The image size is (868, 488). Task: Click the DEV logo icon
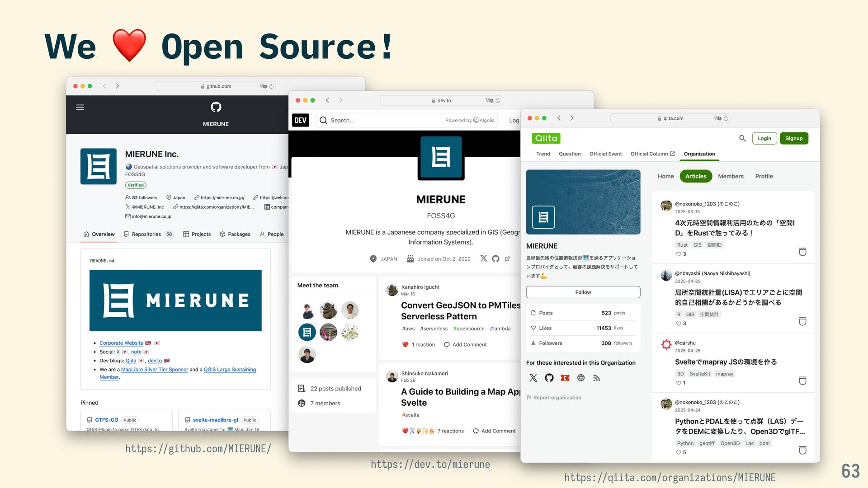(301, 120)
